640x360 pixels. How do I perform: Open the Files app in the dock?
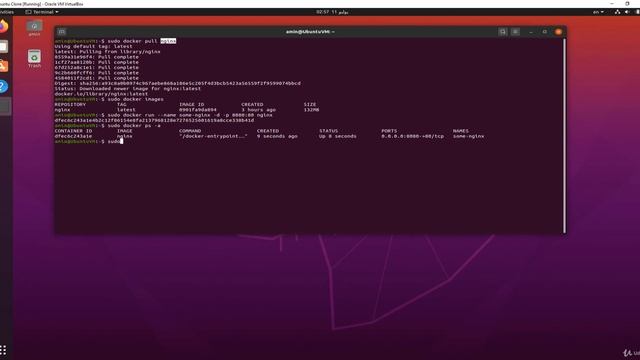3,47
